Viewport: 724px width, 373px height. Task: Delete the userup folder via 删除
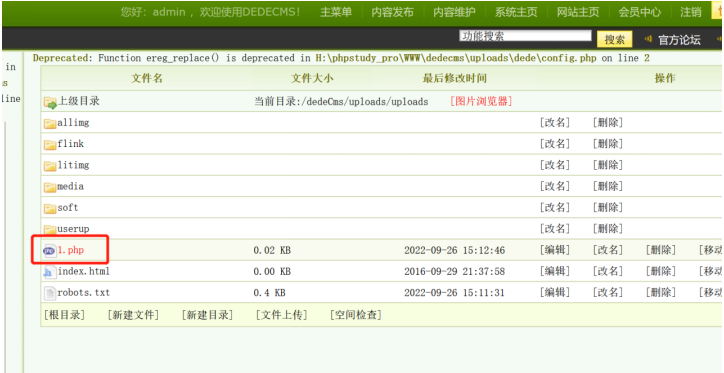(x=608, y=229)
